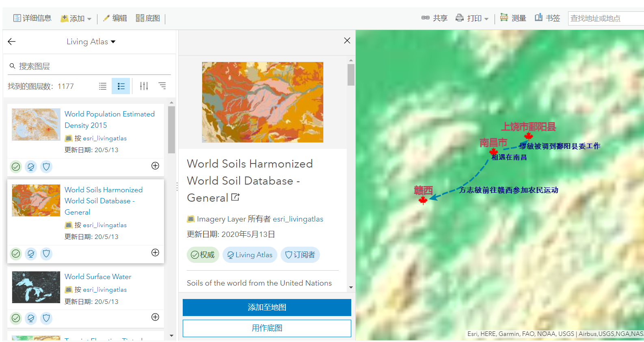Click the 共享 share button
Viewport: 644px width, 342px height.
(434, 18)
